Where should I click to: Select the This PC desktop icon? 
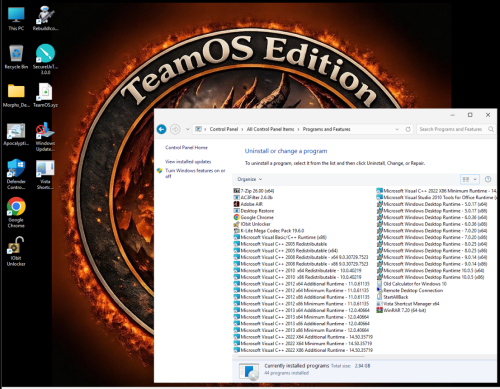point(16,19)
